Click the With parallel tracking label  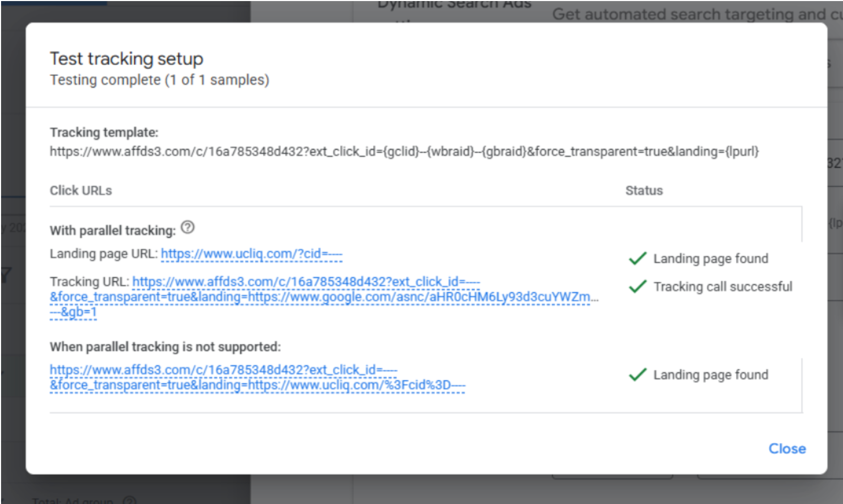(x=113, y=231)
